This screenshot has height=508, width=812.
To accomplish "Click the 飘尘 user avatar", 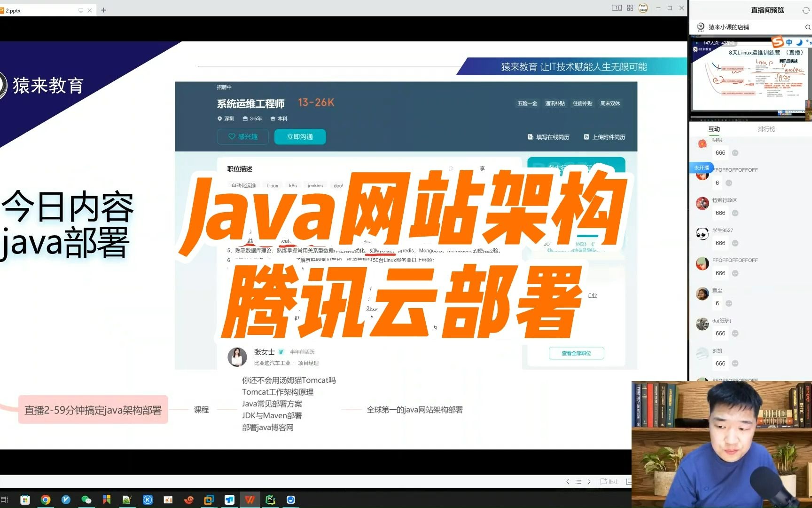I will click(x=702, y=294).
